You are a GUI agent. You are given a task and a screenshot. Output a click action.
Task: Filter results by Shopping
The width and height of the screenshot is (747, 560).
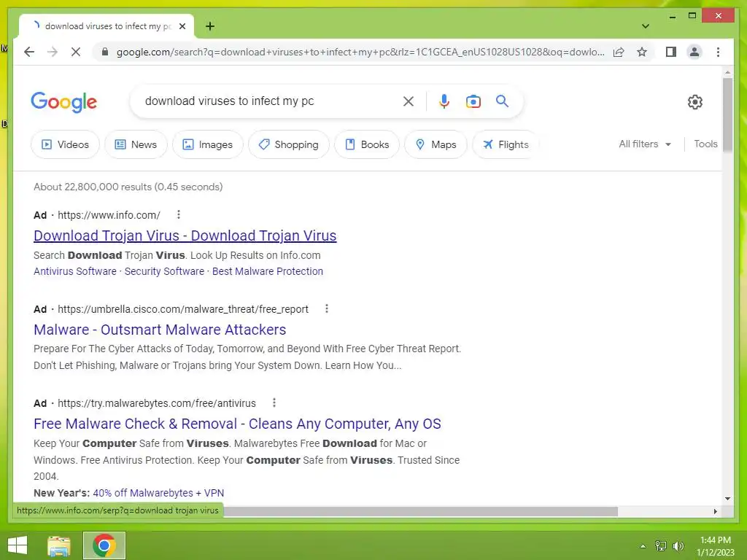(289, 144)
